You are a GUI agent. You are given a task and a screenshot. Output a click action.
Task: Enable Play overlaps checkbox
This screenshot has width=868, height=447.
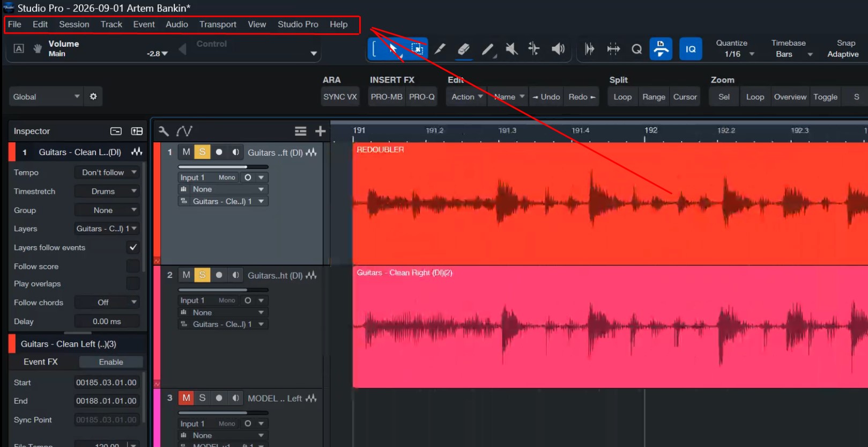point(133,283)
